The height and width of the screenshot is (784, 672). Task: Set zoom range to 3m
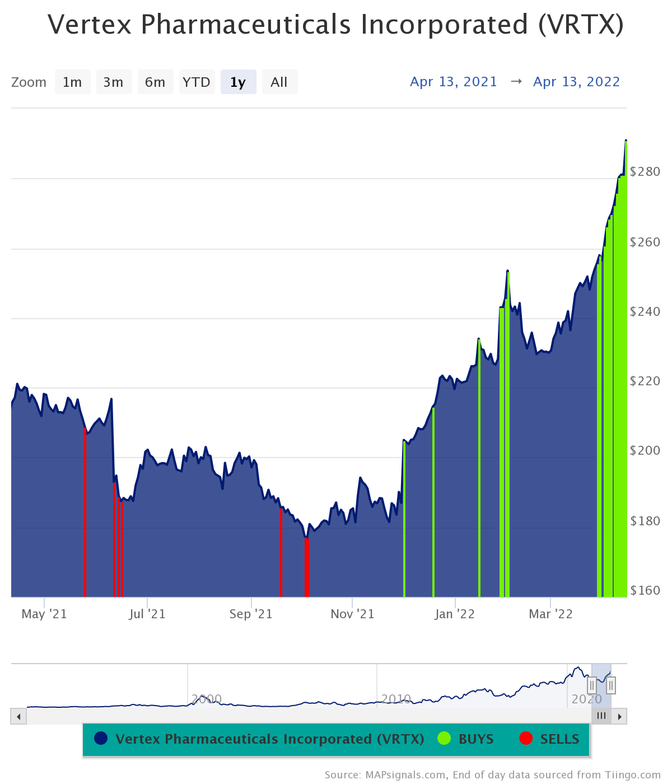click(114, 82)
